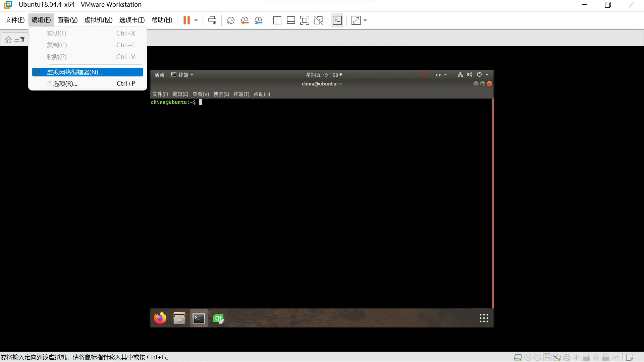
Task: Open the message log icon in status bar
Action: pyautogui.click(x=630, y=357)
